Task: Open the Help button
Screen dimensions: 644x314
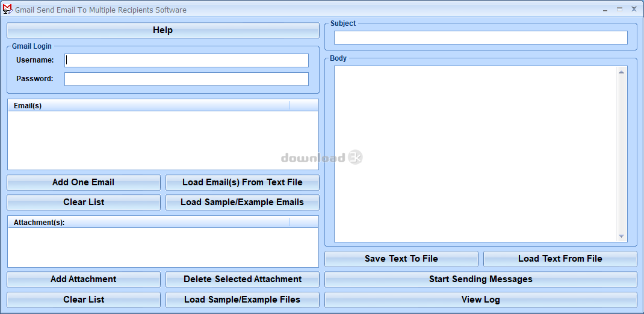Action: 163,30
